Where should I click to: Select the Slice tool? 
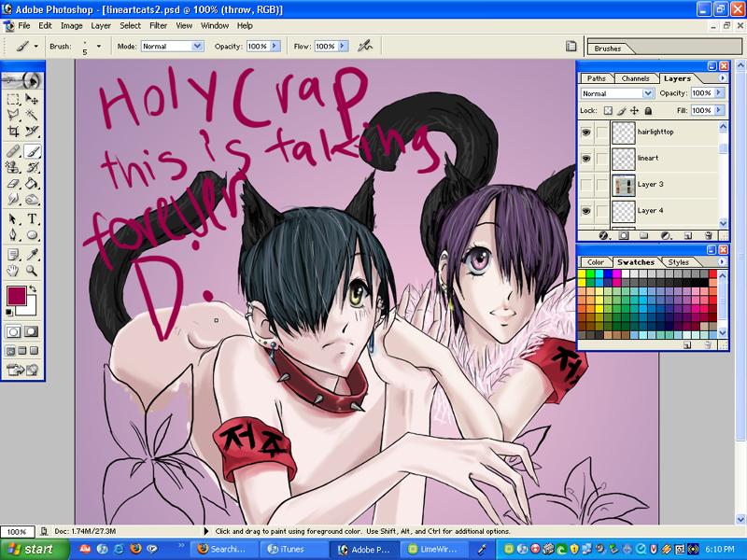32,131
